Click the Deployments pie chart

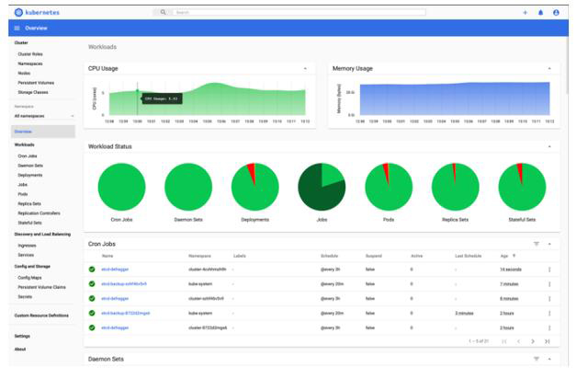click(x=255, y=187)
